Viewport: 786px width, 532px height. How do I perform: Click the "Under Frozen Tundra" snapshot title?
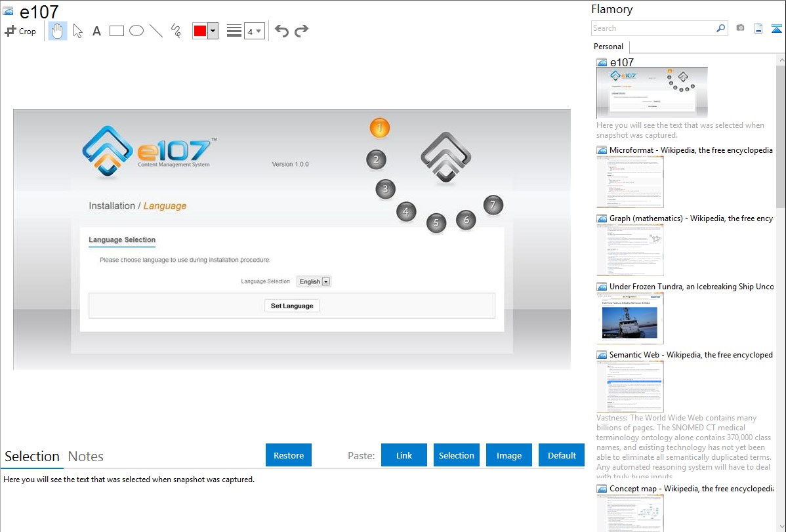tap(692, 286)
